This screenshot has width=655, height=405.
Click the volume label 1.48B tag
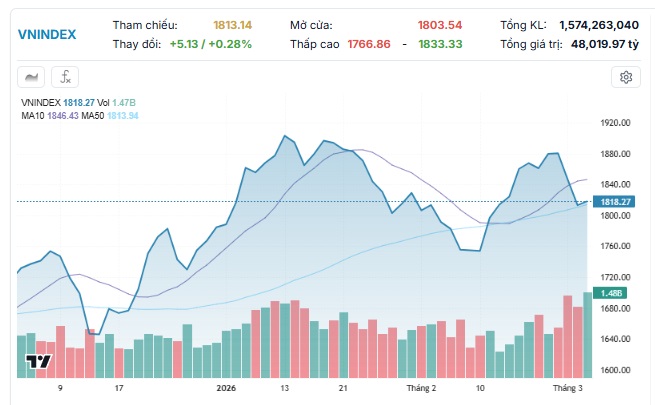612,292
